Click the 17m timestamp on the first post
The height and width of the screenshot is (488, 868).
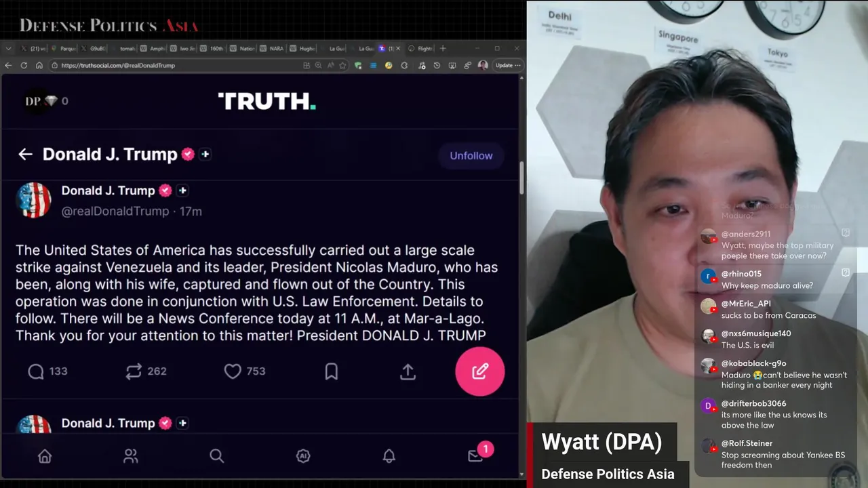pyautogui.click(x=191, y=211)
